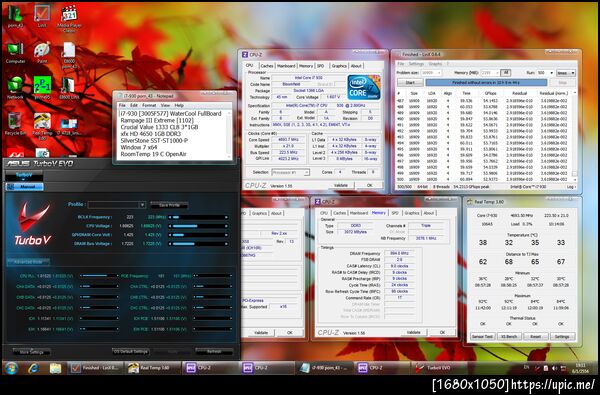This screenshot has width=600, height=395.
Task: Adjust the BCLK Frequency slider in TurboV
Action: coord(198,217)
